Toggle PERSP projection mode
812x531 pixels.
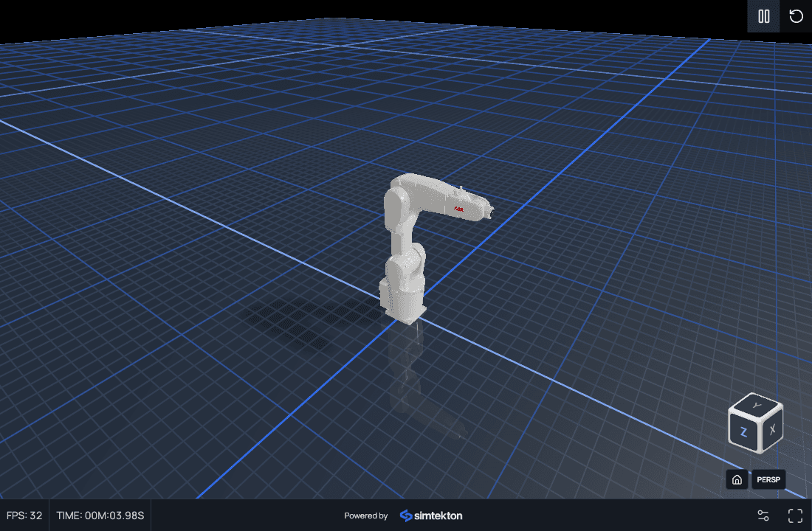pos(768,480)
